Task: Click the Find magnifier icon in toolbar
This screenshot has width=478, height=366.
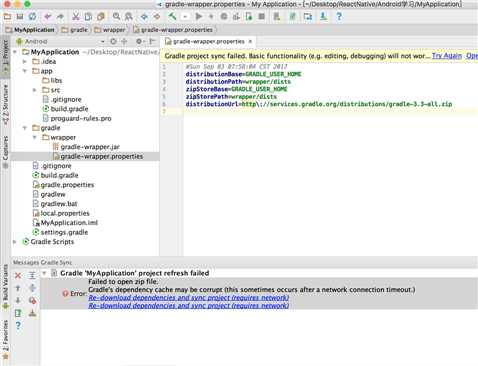Action: pyautogui.click(x=116, y=16)
